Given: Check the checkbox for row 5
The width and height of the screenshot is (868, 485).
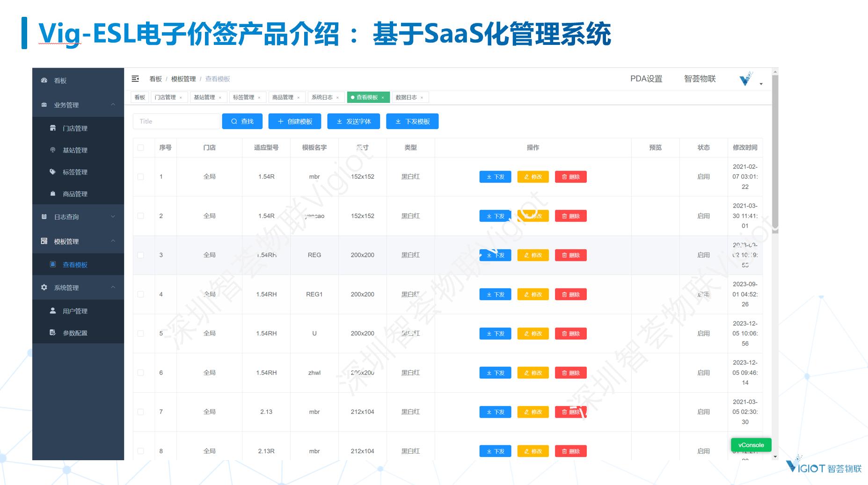Looking at the screenshot, I should (141, 333).
